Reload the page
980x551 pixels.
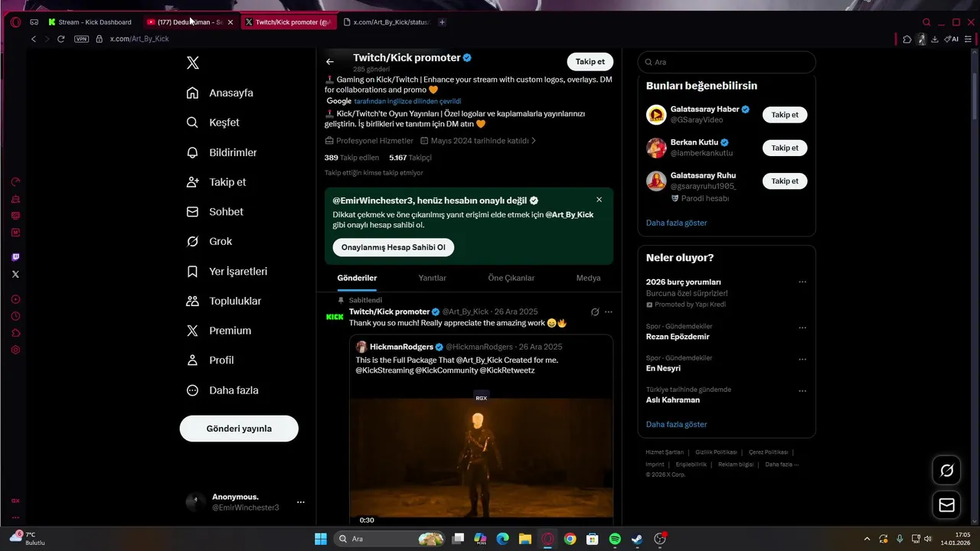60,38
